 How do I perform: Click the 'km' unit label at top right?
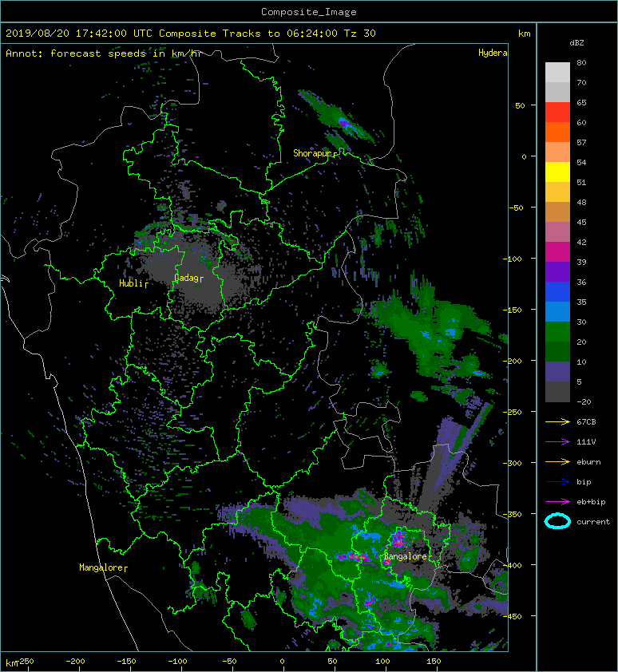524,34
